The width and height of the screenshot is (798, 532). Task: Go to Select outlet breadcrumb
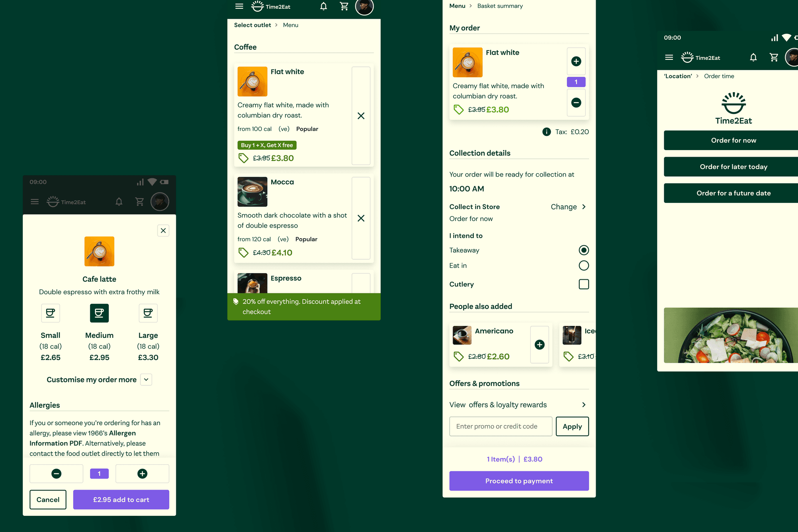click(x=252, y=25)
